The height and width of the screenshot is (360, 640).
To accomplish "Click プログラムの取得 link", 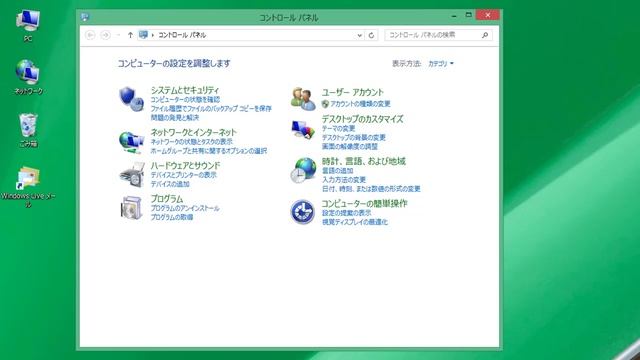I will point(172,218).
